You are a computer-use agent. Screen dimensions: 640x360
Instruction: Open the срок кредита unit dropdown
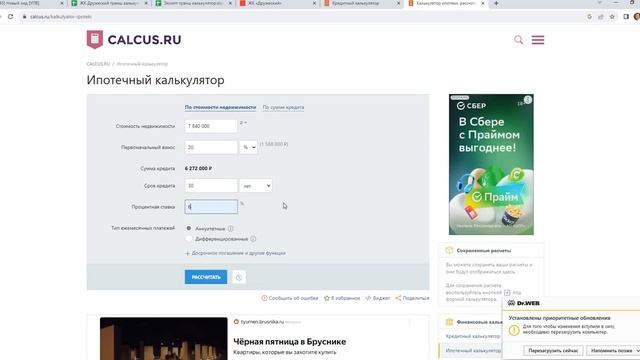(256, 186)
